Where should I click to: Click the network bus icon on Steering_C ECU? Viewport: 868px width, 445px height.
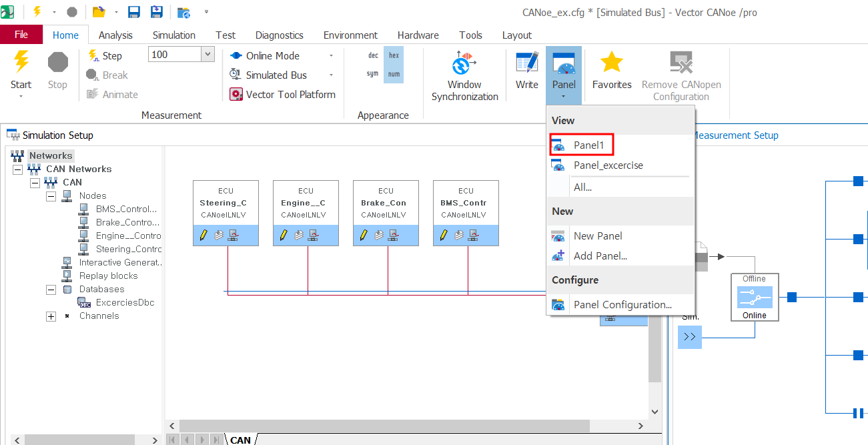pos(233,235)
